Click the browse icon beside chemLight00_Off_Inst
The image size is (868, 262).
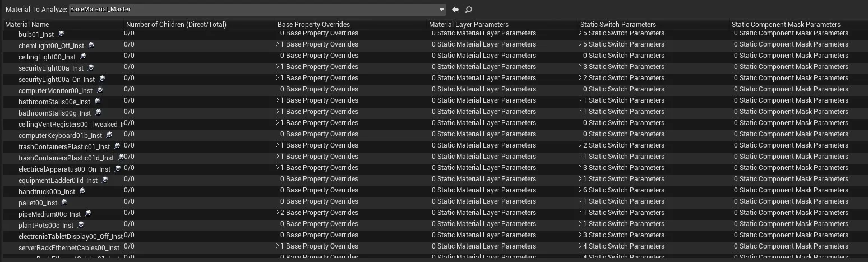(x=91, y=45)
